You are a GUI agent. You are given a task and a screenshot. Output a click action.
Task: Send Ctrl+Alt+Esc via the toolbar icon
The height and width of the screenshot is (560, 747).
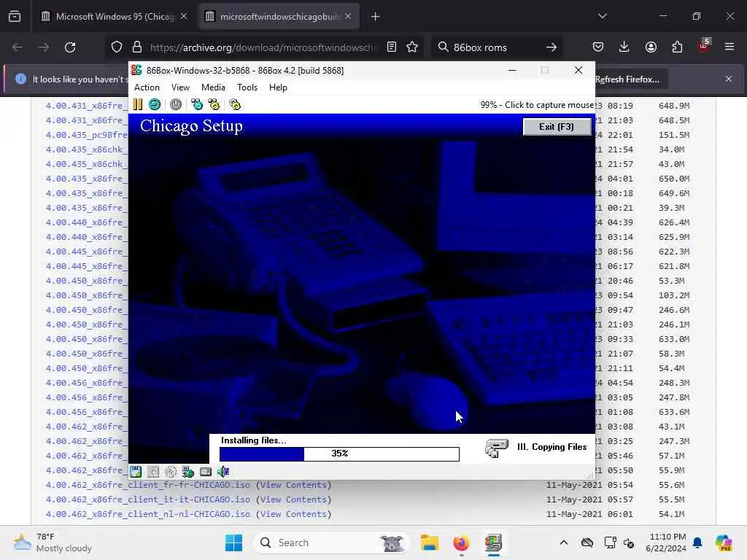[x=214, y=104]
